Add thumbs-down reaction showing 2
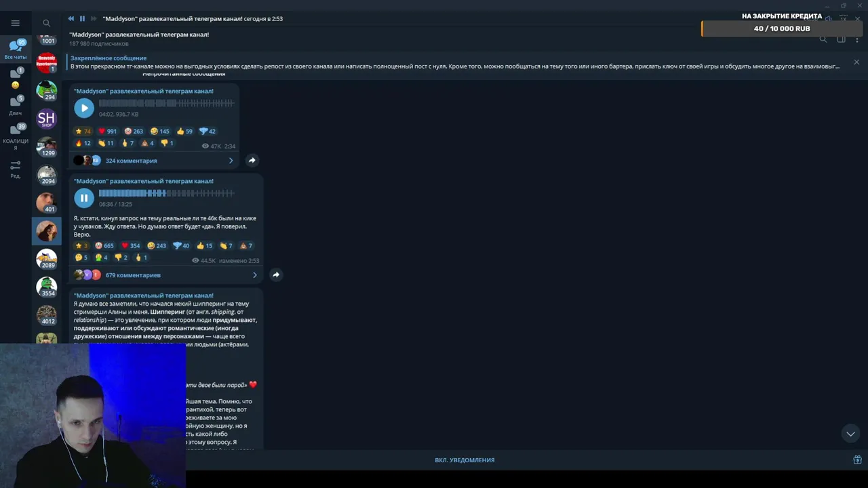The image size is (868, 488). [x=121, y=258]
